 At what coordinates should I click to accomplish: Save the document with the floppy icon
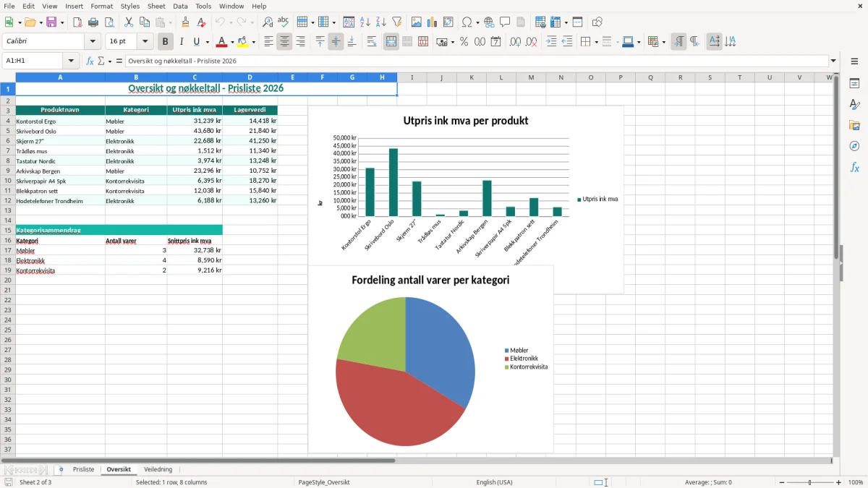tap(51, 22)
